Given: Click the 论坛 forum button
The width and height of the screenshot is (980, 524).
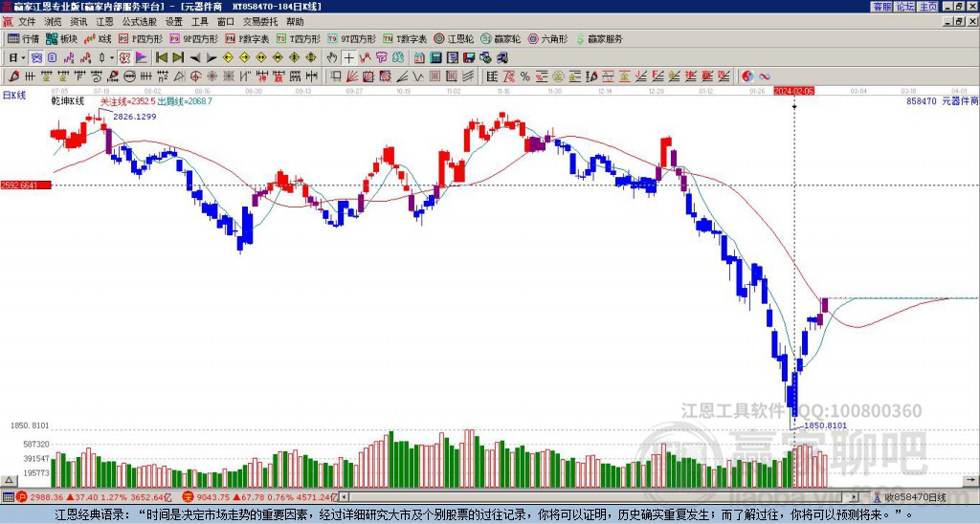Looking at the screenshot, I should [x=904, y=7].
